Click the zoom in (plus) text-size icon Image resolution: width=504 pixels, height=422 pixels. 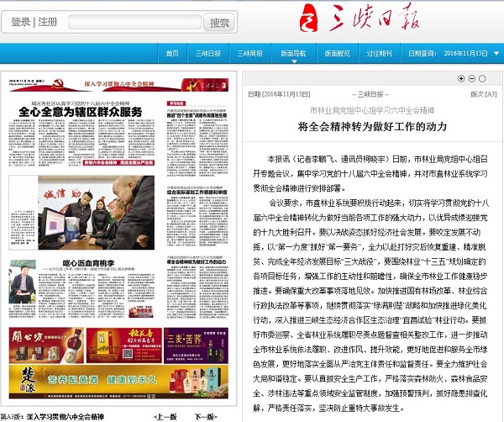pos(461,78)
